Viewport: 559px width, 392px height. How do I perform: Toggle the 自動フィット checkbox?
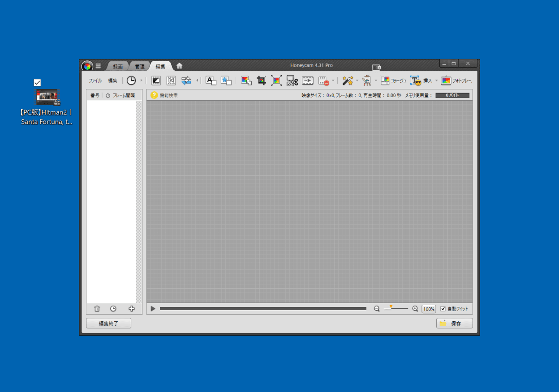point(443,309)
